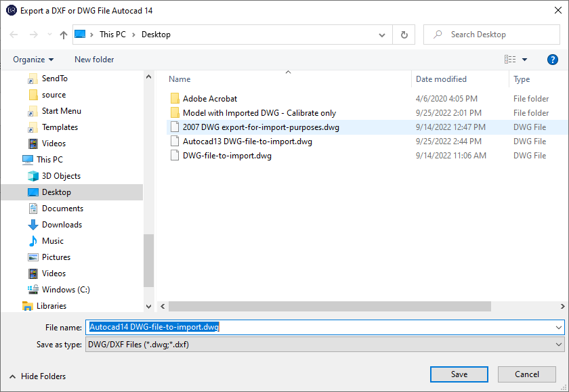Screen dimensions: 569x392
Task: Open the Organize menu
Action: click(x=33, y=60)
